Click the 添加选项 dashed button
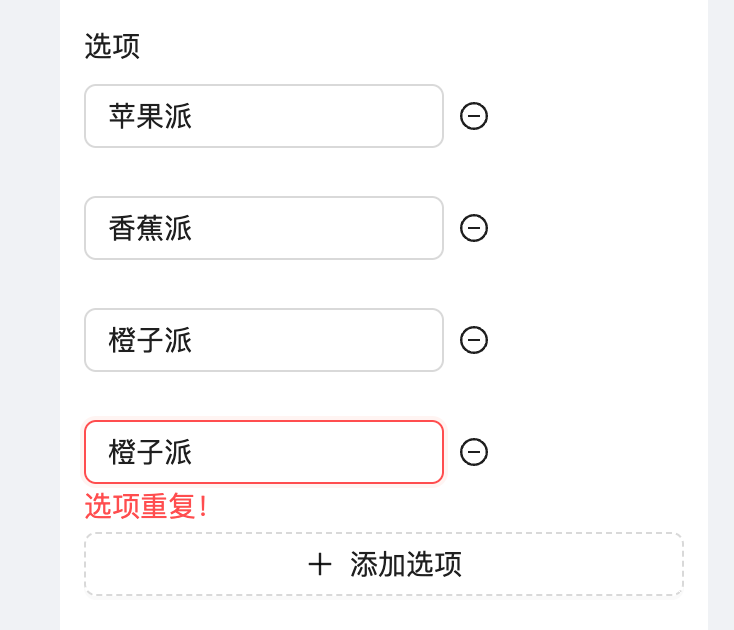Image resolution: width=734 pixels, height=630 pixels. [384, 564]
